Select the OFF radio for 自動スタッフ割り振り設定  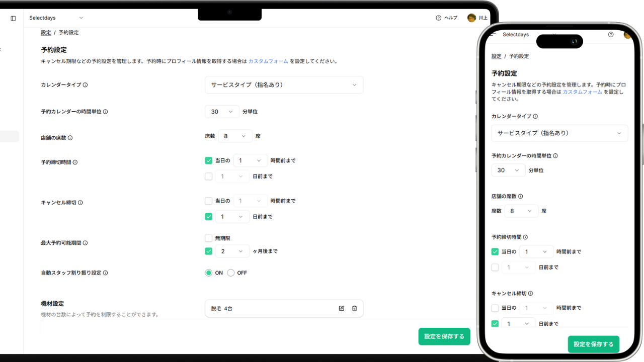click(231, 273)
